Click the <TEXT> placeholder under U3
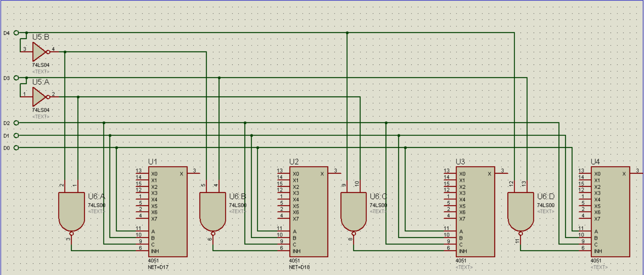Screen dimensions: 644x275 (464, 267)
